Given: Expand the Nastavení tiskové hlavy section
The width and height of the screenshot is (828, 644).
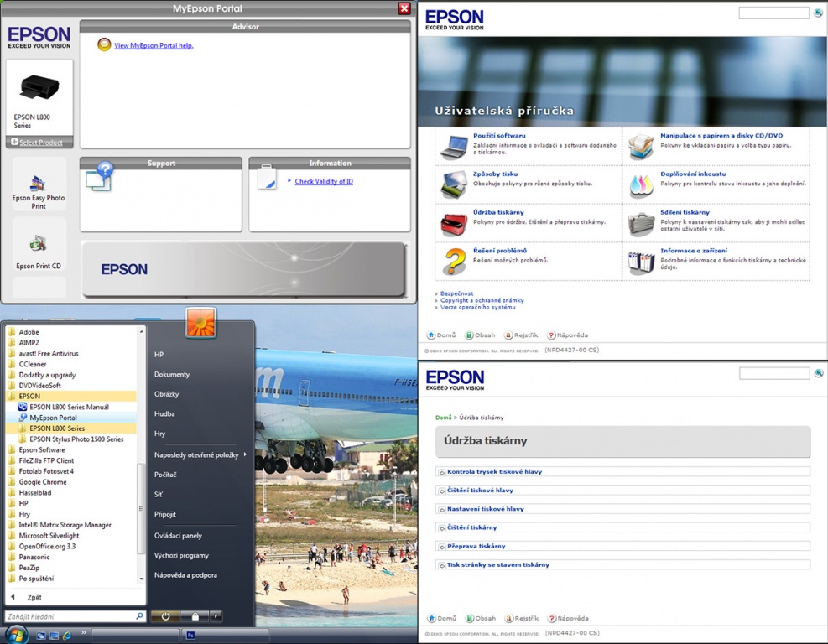Looking at the screenshot, I should pyautogui.click(x=623, y=509).
